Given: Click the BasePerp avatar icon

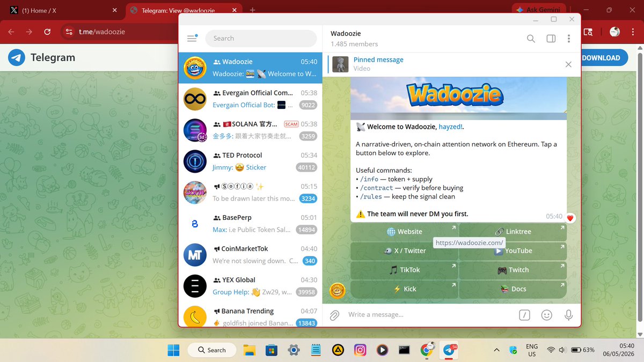Looking at the screenshot, I should click(195, 223).
